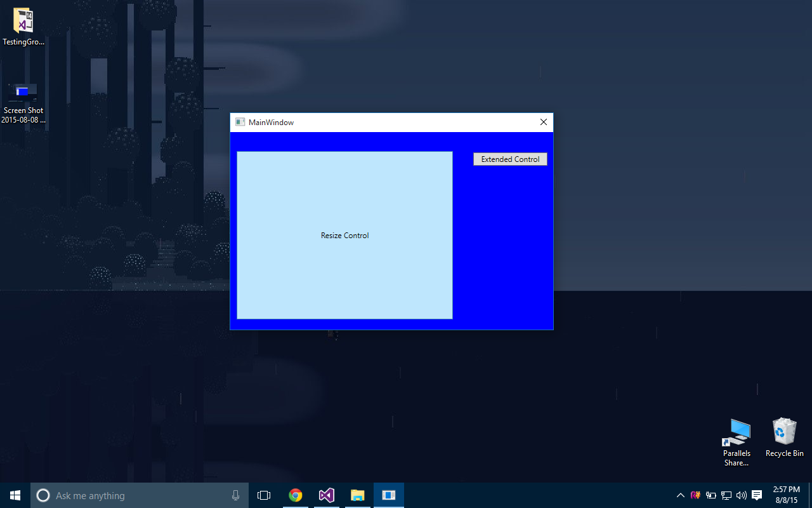This screenshot has width=812, height=508.
Task: Open the volume control in system tray
Action: (741, 495)
